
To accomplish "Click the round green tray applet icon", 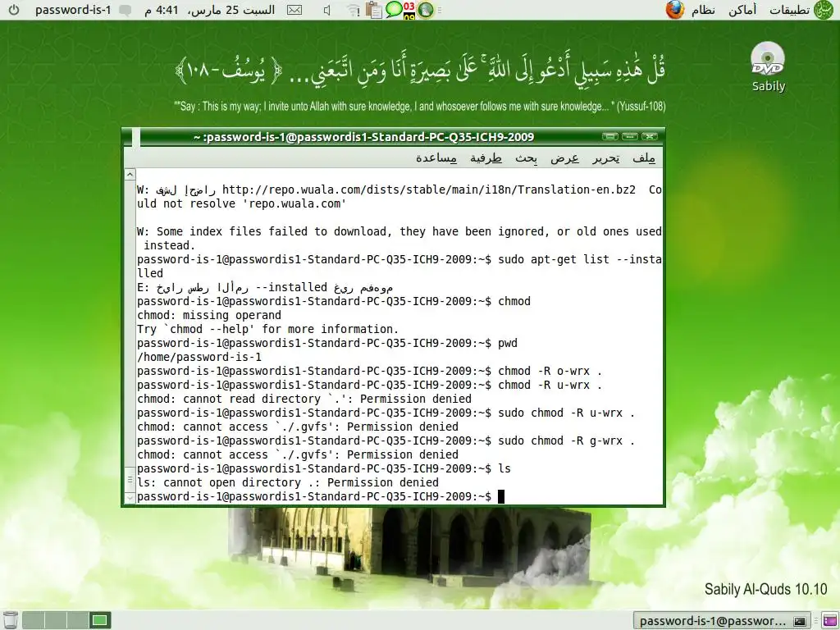I will tap(426, 10).
